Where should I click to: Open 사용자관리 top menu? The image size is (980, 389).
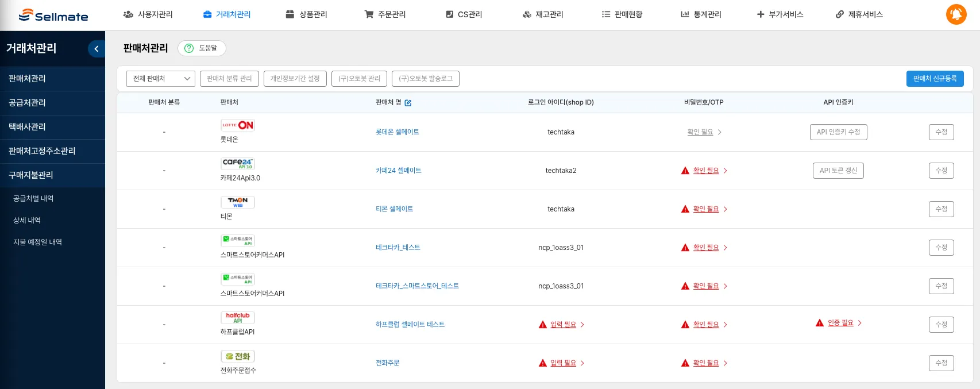tap(148, 14)
